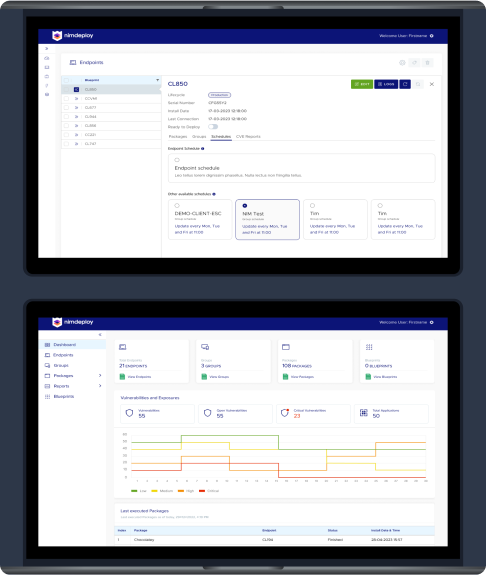Click the bottom collapsed sidebar icon

(x=47, y=95)
